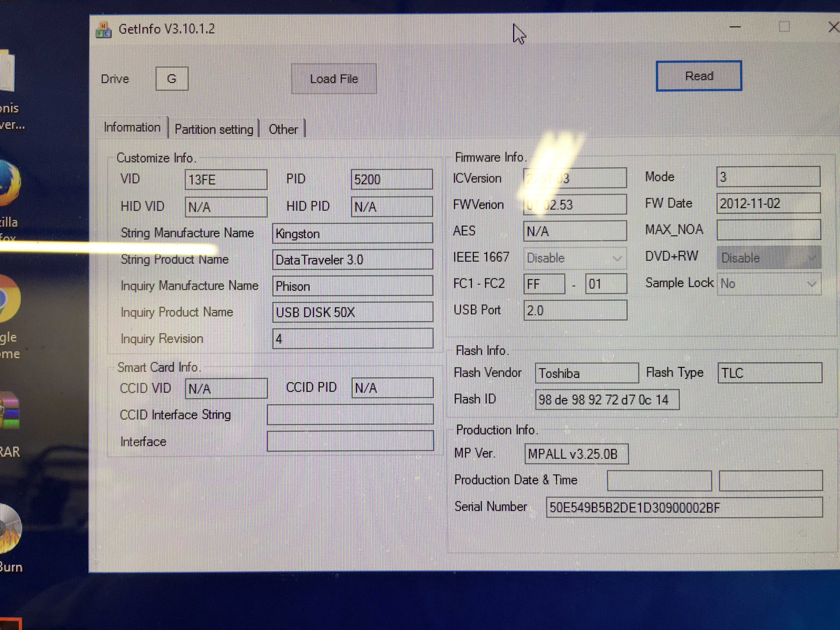The image size is (840, 630).
Task: Switch to the Partition setting tab
Action: click(214, 130)
